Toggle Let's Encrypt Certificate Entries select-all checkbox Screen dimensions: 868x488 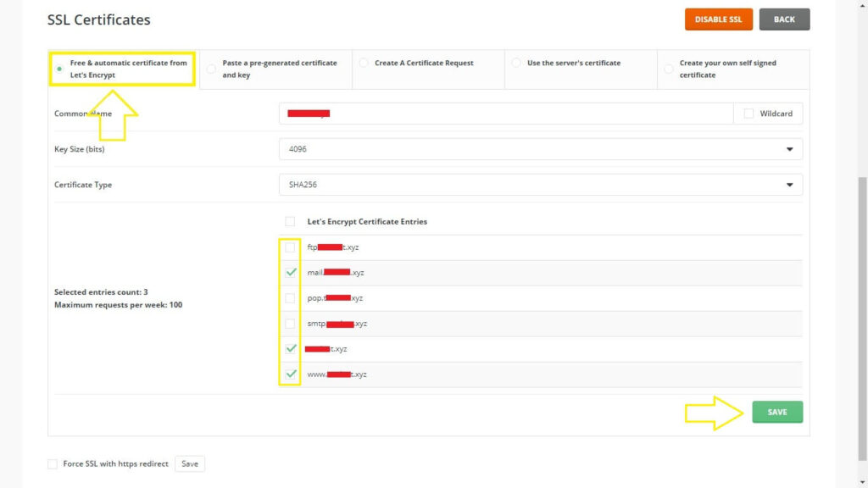click(x=290, y=221)
